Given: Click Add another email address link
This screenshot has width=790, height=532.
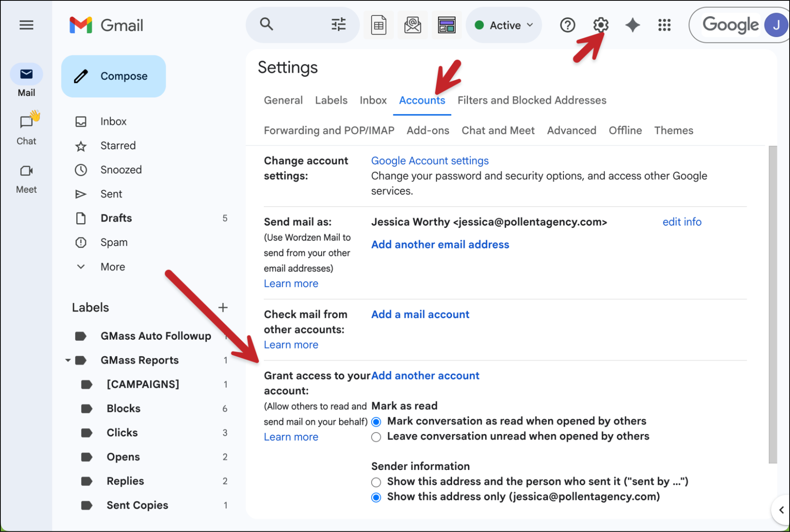Looking at the screenshot, I should pos(440,244).
